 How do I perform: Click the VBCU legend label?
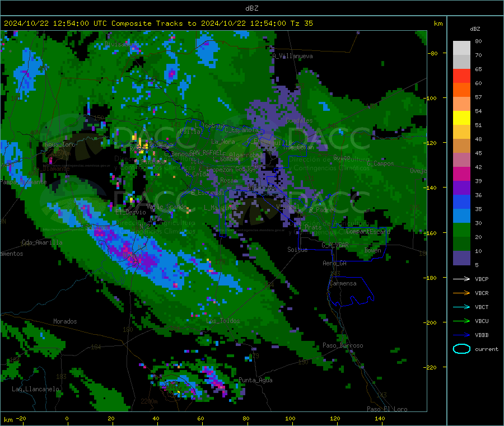tap(482, 321)
